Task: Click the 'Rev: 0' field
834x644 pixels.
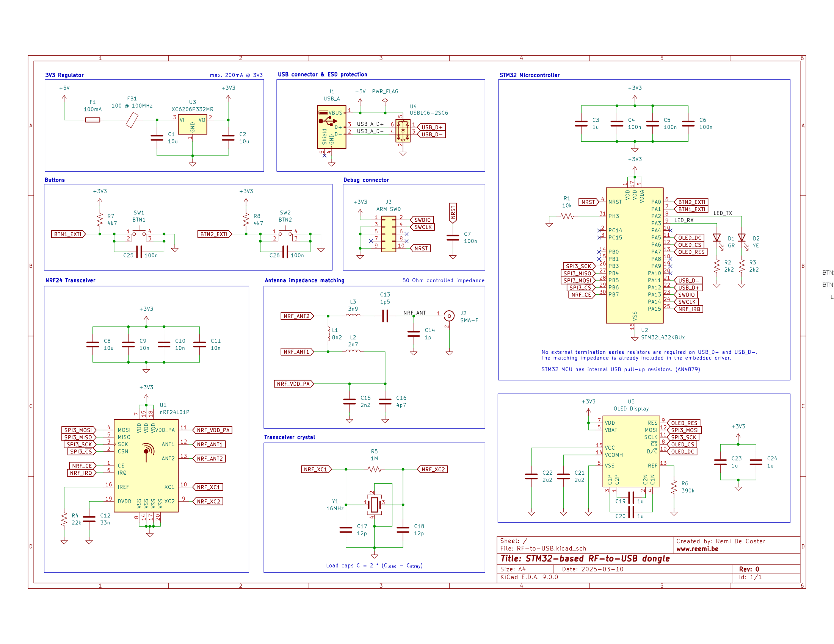Action: click(749, 569)
